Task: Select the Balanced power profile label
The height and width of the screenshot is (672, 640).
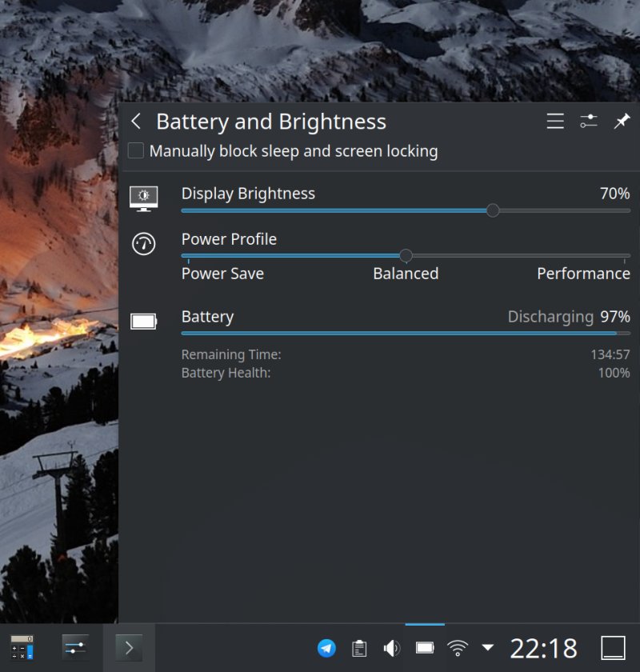Action: 406,274
